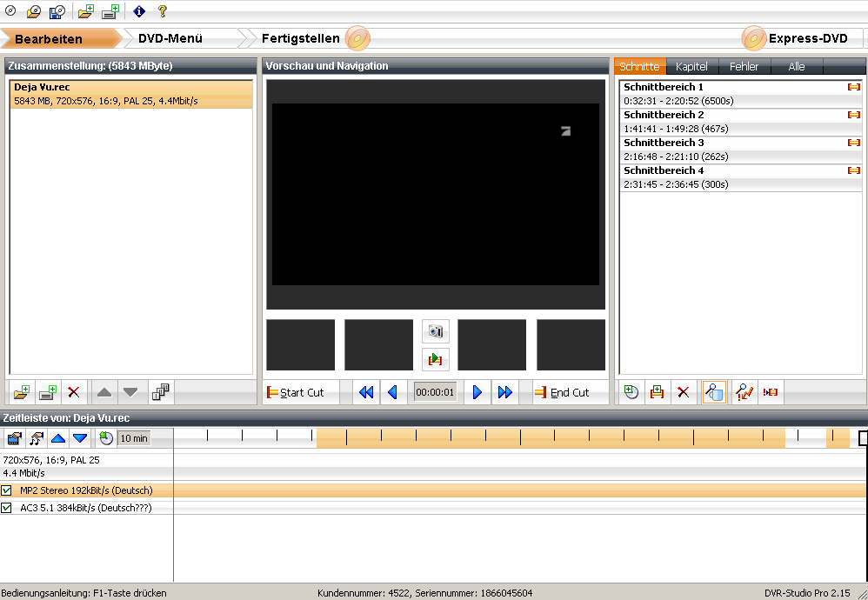Delete selected cut with the red X icon
Image resolution: width=868 pixels, height=600 pixels.
[x=684, y=392]
